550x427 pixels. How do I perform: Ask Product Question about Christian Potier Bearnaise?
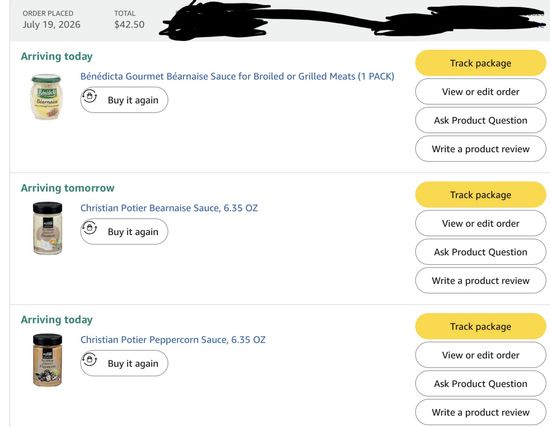[481, 252]
